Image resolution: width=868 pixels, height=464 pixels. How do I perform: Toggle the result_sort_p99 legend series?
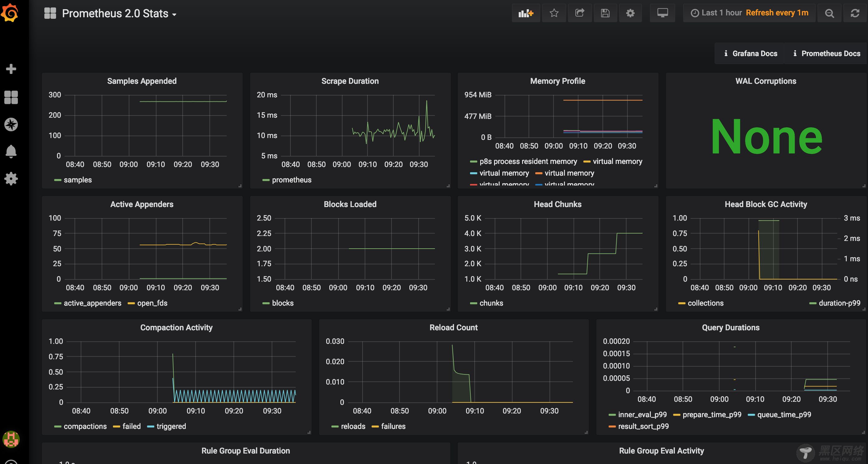click(643, 427)
